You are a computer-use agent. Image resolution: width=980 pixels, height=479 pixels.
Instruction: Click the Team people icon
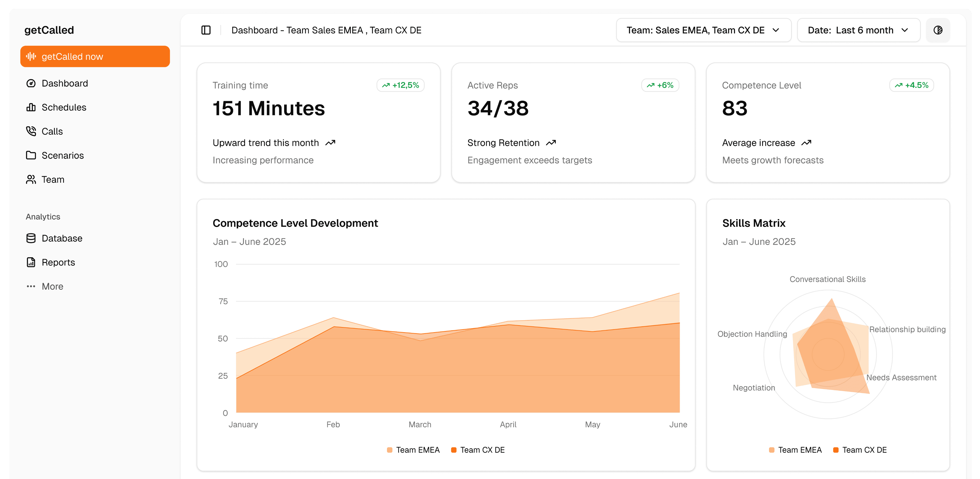pyautogui.click(x=31, y=180)
